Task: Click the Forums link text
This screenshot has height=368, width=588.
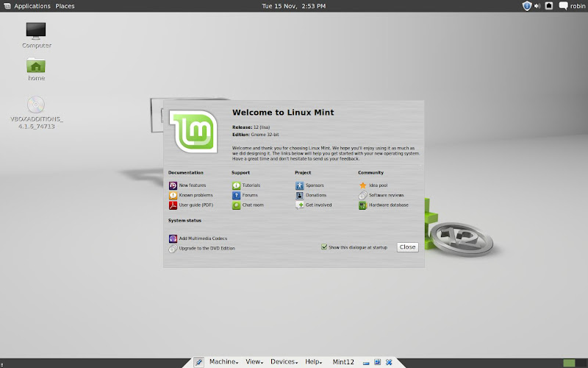Action: click(250, 195)
